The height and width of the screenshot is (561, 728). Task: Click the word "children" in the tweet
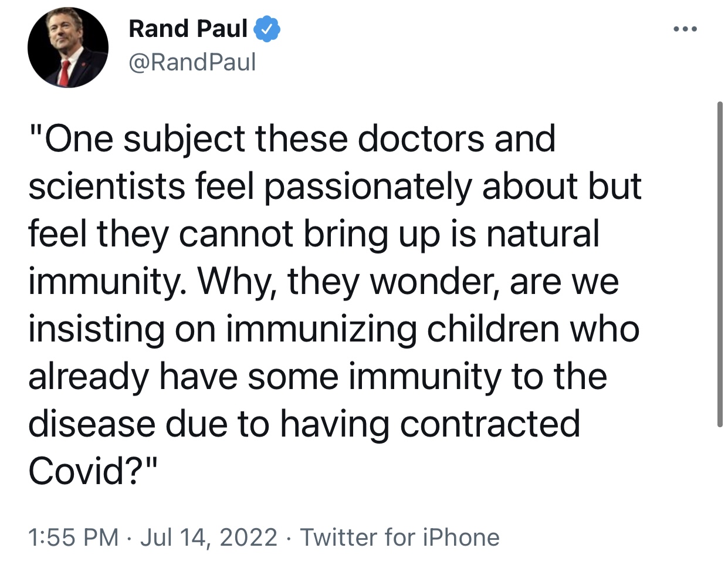click(494, 329)
